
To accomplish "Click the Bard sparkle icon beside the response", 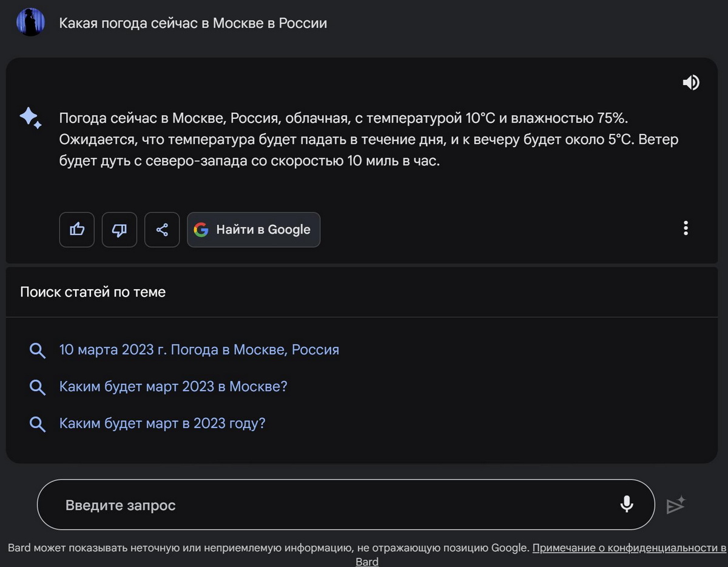I will [x=30, y=118].
